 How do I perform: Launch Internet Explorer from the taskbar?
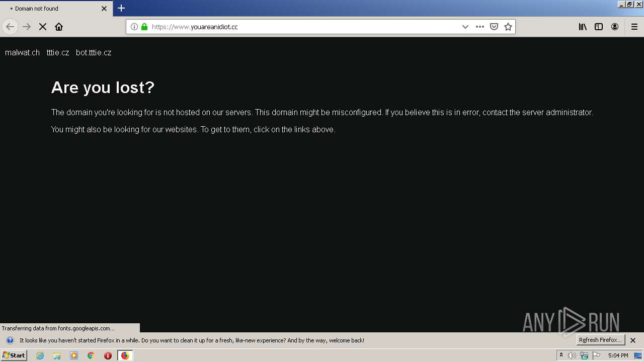[40, 355]
